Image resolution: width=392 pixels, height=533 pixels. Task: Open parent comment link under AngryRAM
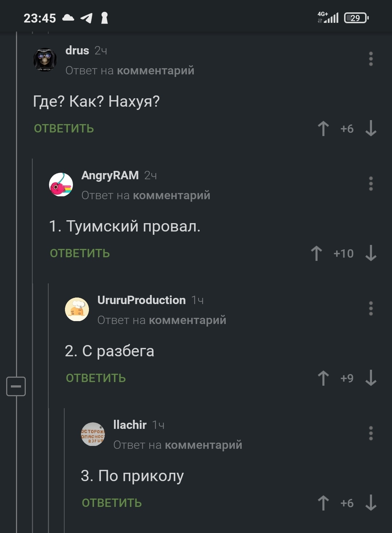tap(171, 195)
